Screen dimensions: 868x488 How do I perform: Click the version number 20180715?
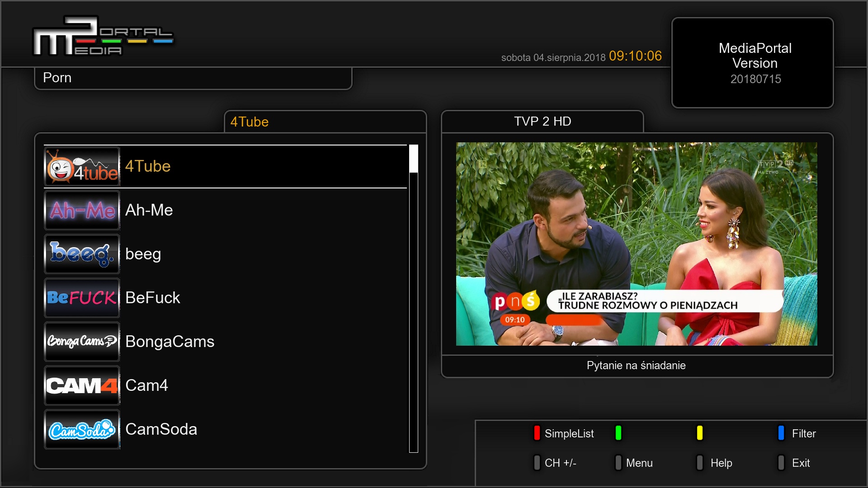click(755, 79)
